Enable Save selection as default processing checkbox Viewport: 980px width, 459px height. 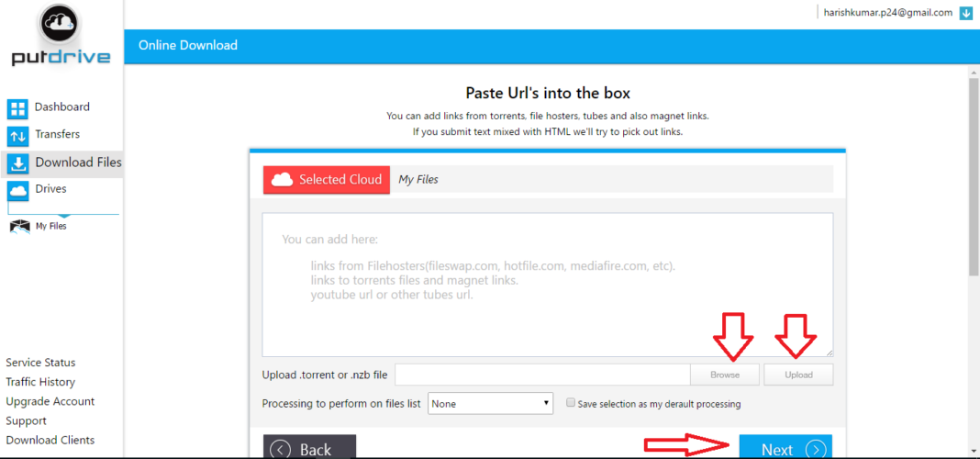[x=570, y=403]
